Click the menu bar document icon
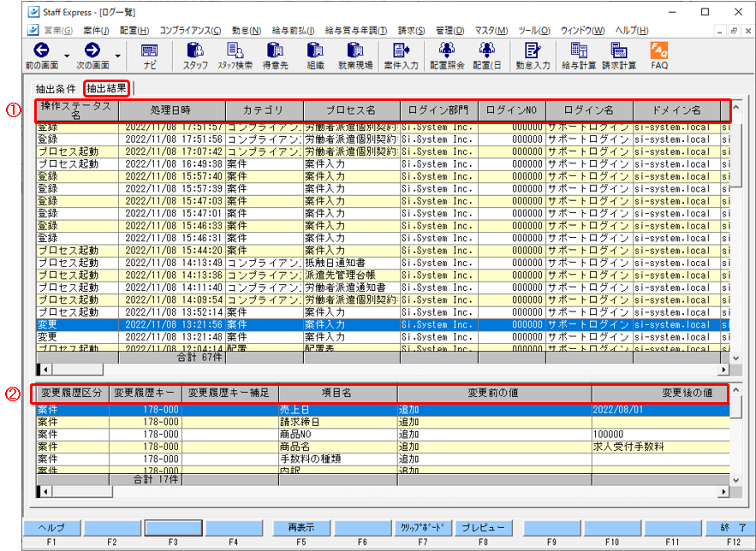 click(x=33, y=30)
